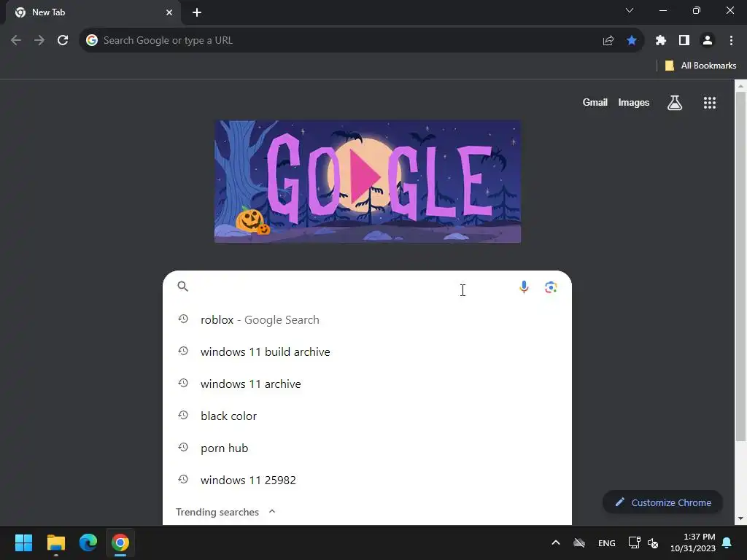Click the New Tab tab
Screen dimensions: 747x560
pyautogui.click(x=93, y=12)
